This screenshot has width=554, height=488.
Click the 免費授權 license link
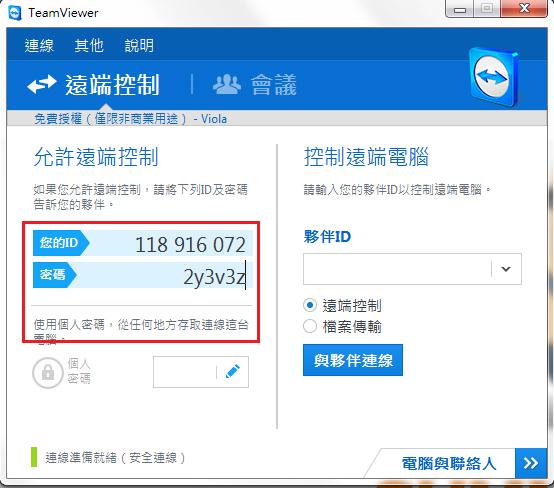coord(131,119)
